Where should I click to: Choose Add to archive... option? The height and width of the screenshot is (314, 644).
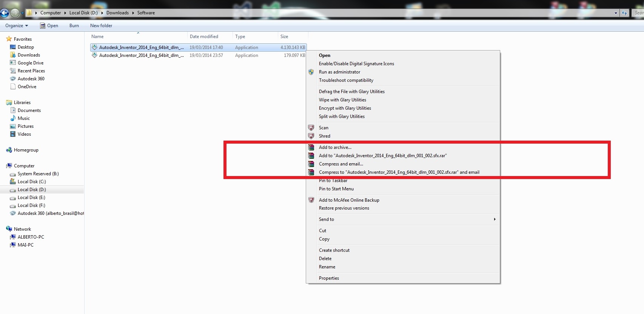point(335,147)
